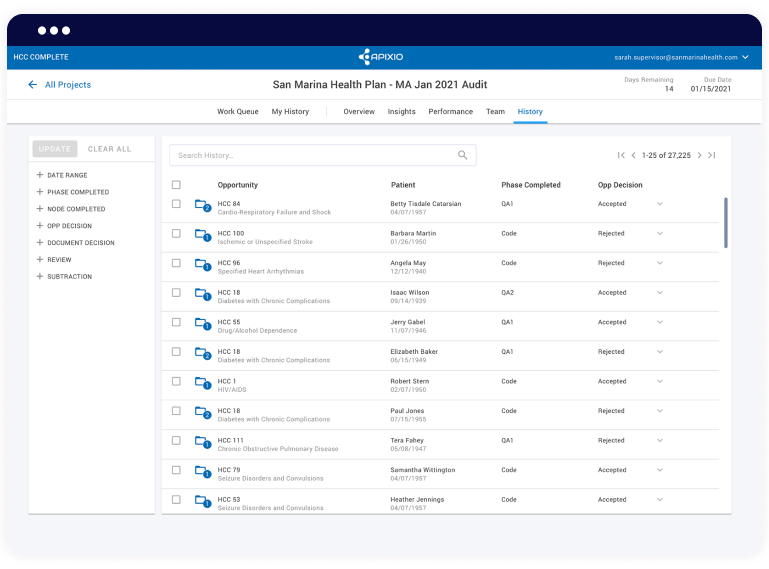
Task: Switch to Work Queue tab
Action: (x=238, y=111)
